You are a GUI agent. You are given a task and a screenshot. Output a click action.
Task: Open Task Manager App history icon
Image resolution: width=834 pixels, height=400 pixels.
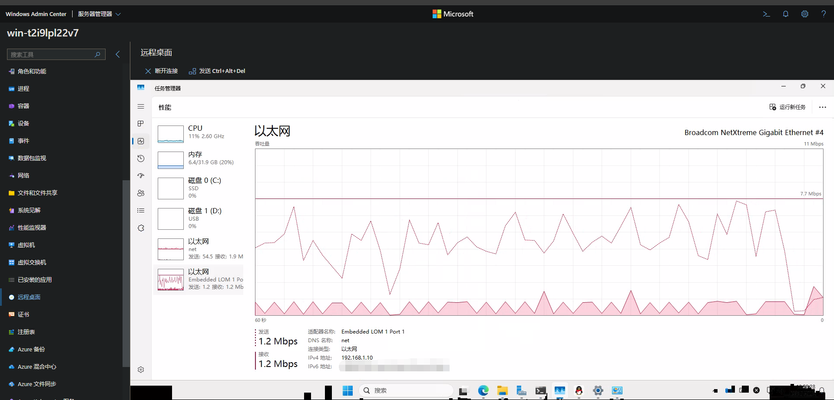tap(141, 159)
